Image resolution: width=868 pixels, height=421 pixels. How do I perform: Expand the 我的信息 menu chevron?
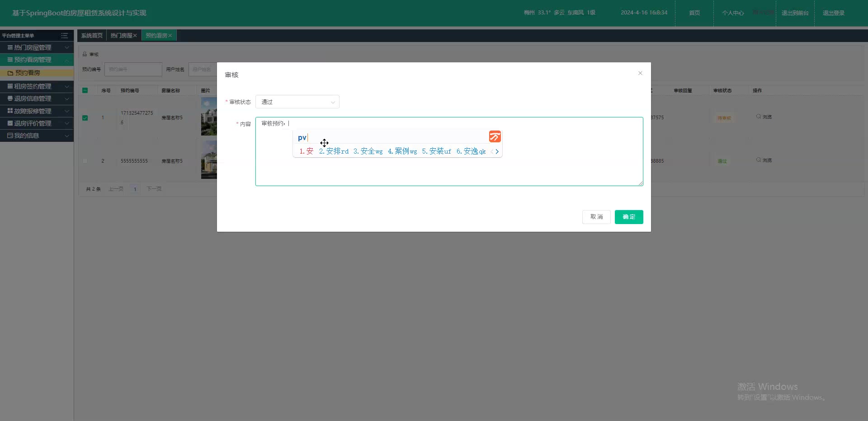coord(67,136)
